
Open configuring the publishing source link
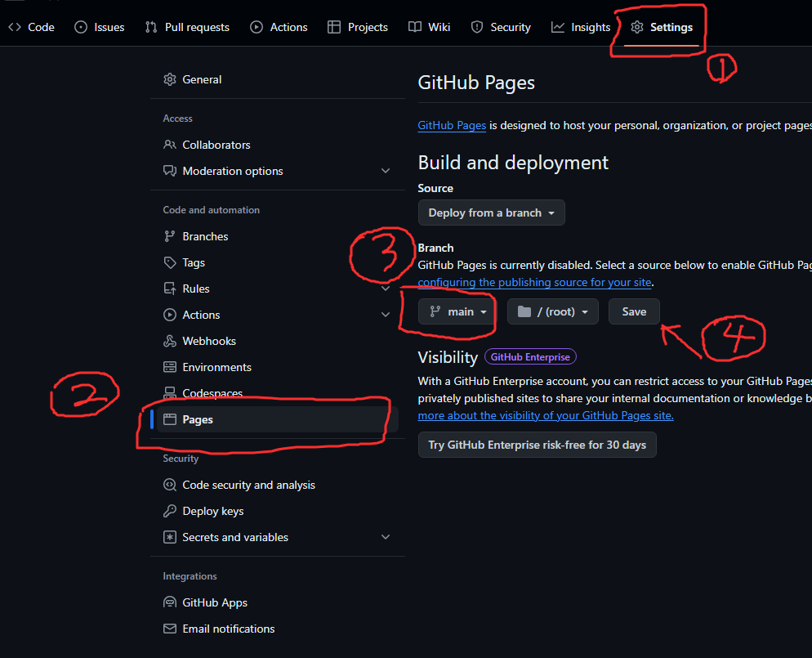(534, 282)
